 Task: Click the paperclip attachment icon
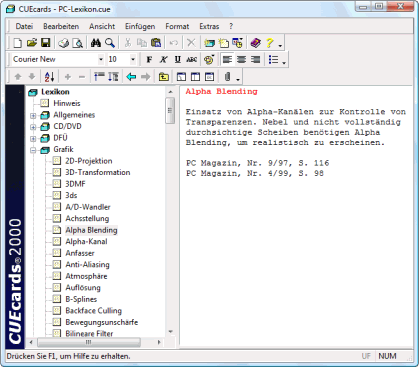tap(227, 77)
